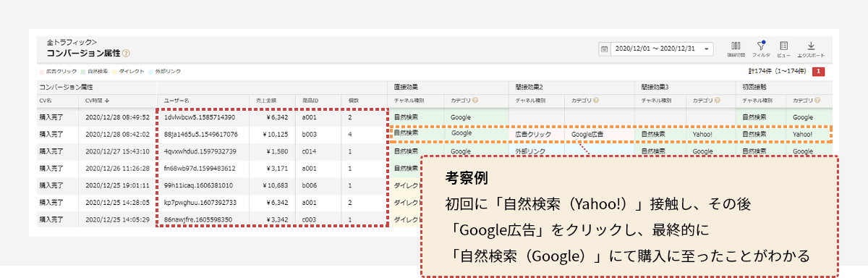Open the help icon beside コンバージョン属性 title
This screenshot has width=868, height=278.
127,54
